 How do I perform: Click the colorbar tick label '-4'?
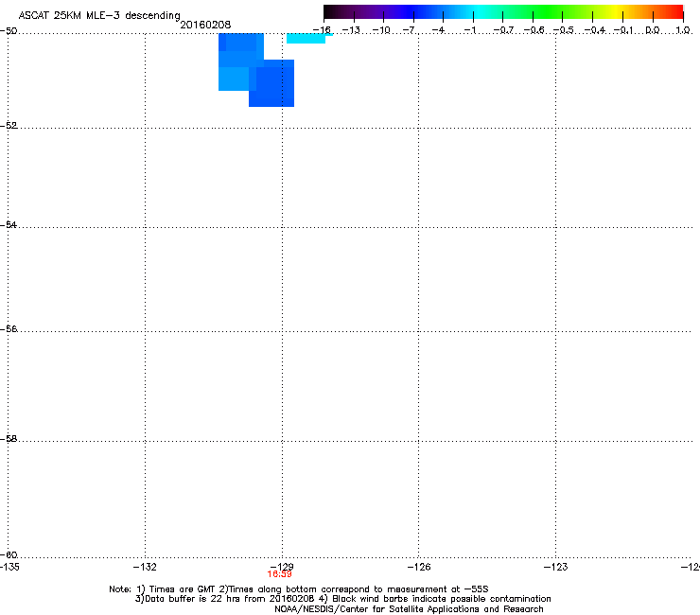click(x=439, y=30)
